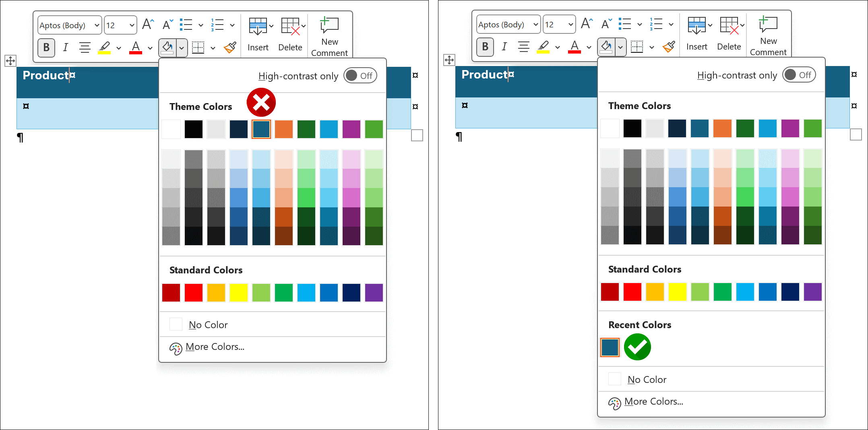868x430 pixels.
Task: Toggle Italic in the right toolbar
Action: click(504, 47)
